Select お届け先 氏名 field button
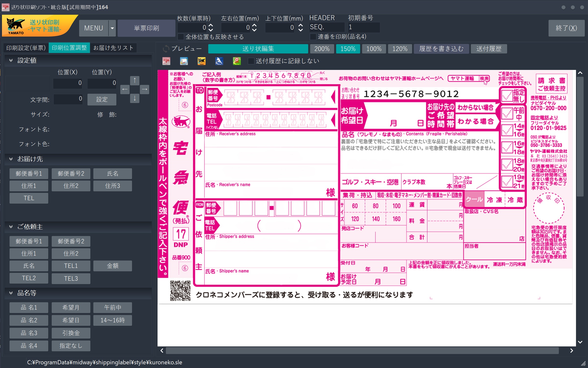Image resolution: width=588 pixels, height=368 pixels. [x=113, y=174]
